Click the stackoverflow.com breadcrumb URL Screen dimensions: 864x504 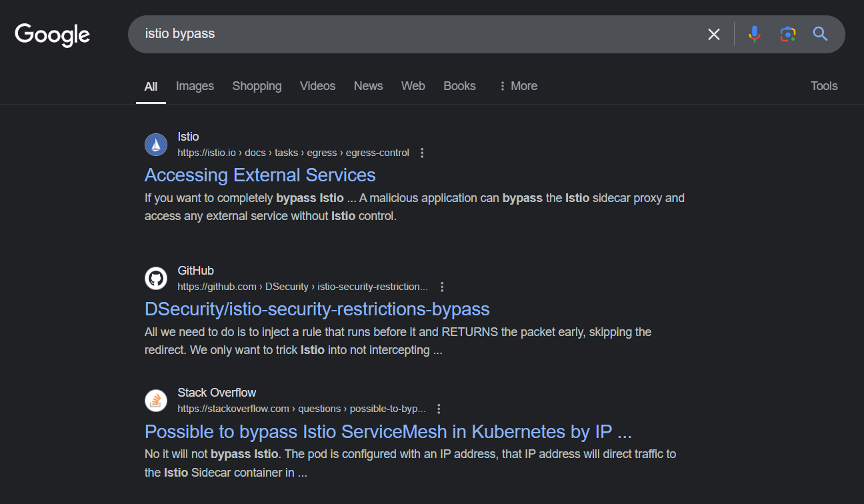point(301,409)
